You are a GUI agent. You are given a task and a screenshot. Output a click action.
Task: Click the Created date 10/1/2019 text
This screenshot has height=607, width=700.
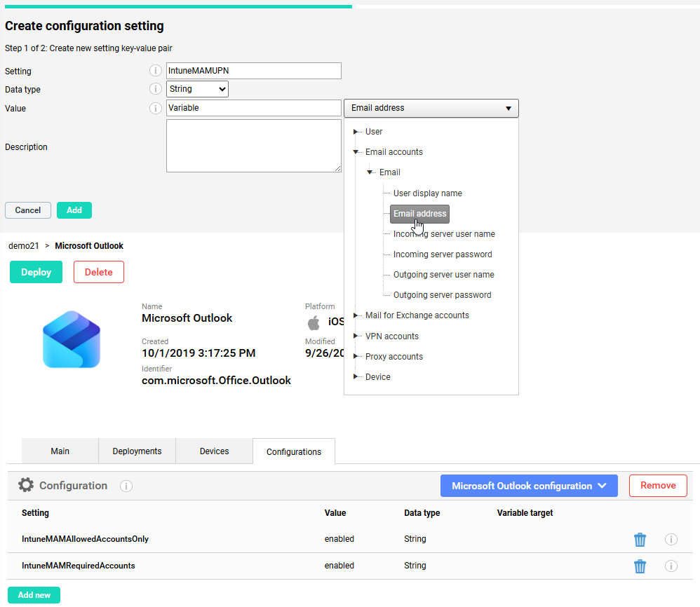tap(198, 353)
